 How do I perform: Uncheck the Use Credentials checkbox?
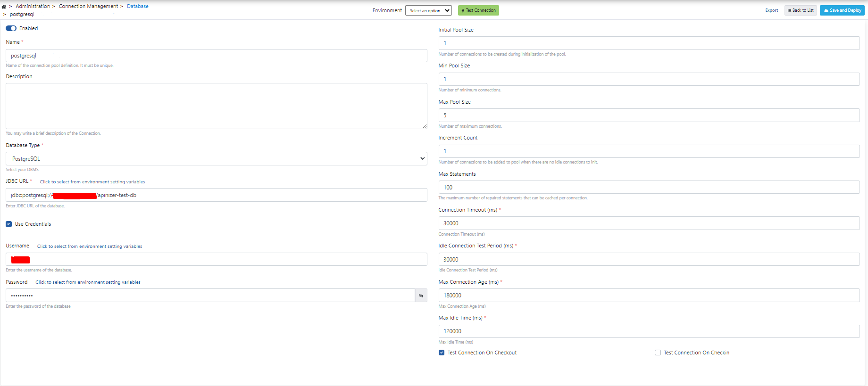(x=9, y=224)
